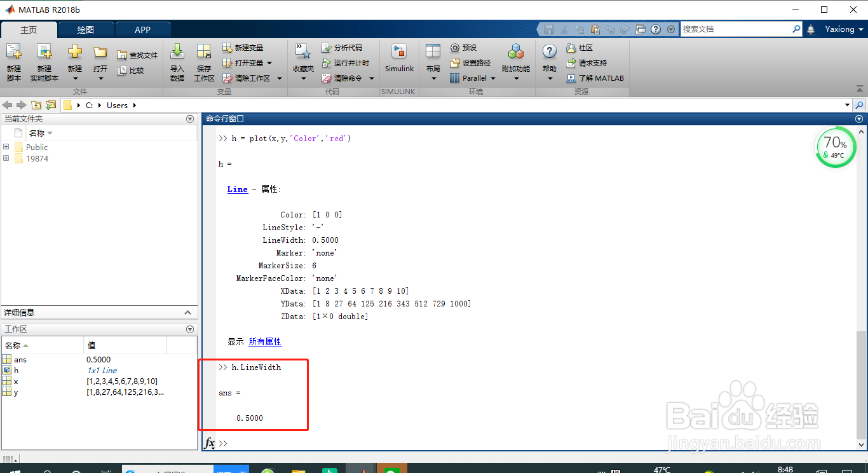Image resolution: width=868 pixels, height=473 pixels.
Task: Click 查找文件 (Find Files)
Action: (x=137, y=55)
